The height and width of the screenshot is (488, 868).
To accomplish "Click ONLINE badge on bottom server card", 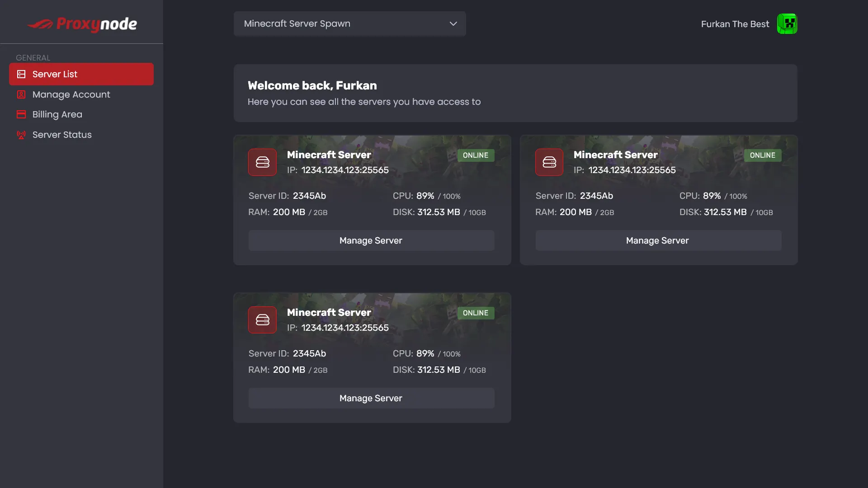I will (x=475, y=313).
